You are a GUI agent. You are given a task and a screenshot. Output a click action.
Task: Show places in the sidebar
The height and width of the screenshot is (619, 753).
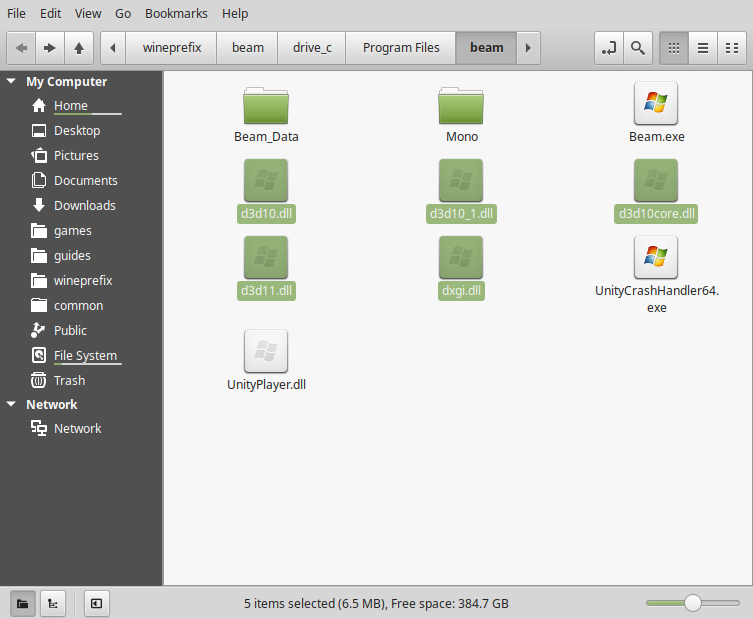(x=23, y=603)
